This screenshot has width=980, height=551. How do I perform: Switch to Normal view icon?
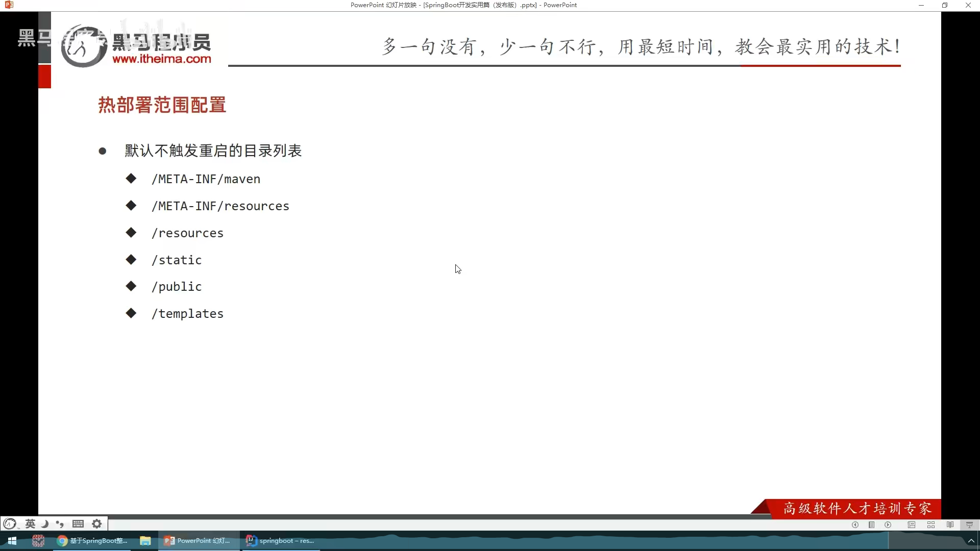click(x=912, y=524)
